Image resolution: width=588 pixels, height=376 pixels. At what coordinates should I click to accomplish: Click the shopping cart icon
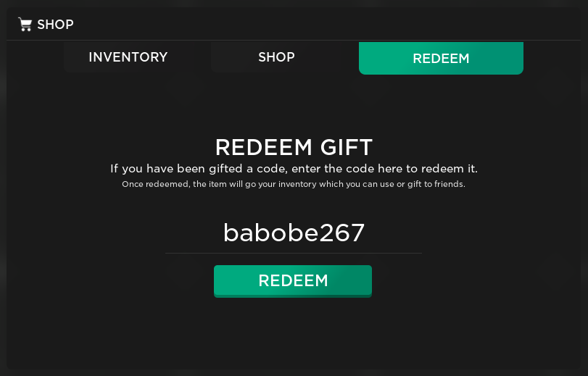25,25
